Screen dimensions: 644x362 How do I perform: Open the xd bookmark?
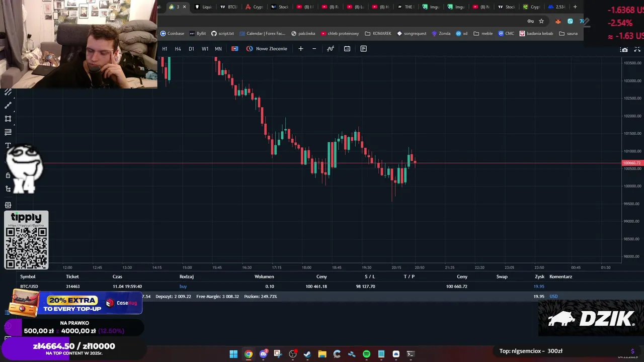tap(461, 34)
